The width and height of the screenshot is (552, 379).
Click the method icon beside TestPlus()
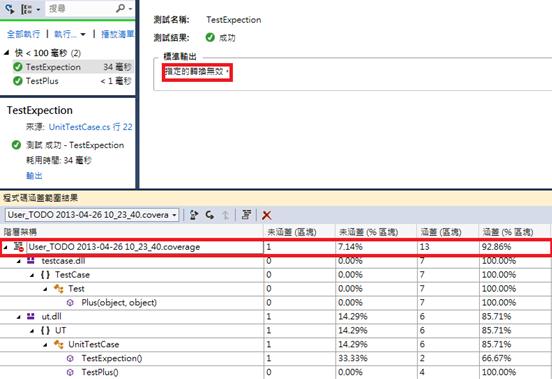[70, 372]
